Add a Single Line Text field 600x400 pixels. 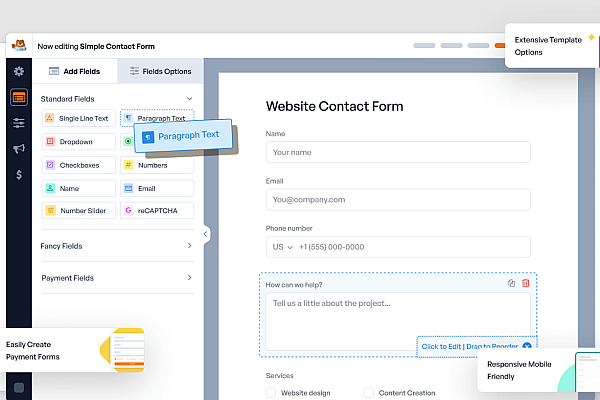tap(79, 118)
